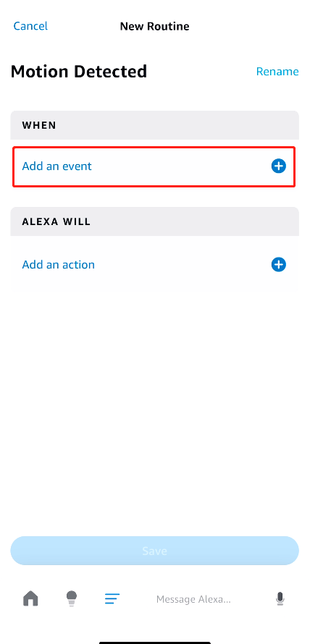The width and height of the screenshot is (310, 644).
Task: Select the Add an event text
Action: click(x=56, y=166)
